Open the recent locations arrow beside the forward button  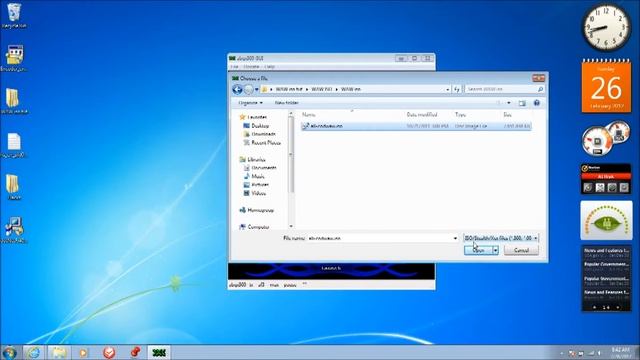tap(256, 89)
